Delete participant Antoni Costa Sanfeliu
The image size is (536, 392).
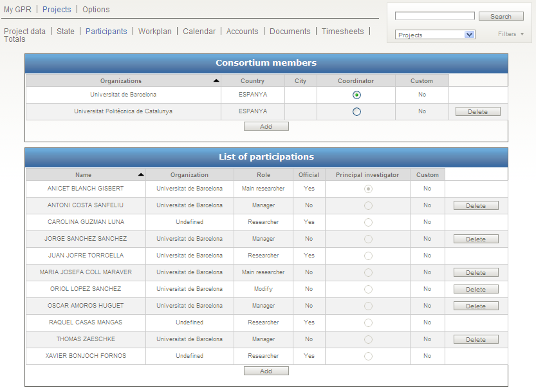(476, 206)
